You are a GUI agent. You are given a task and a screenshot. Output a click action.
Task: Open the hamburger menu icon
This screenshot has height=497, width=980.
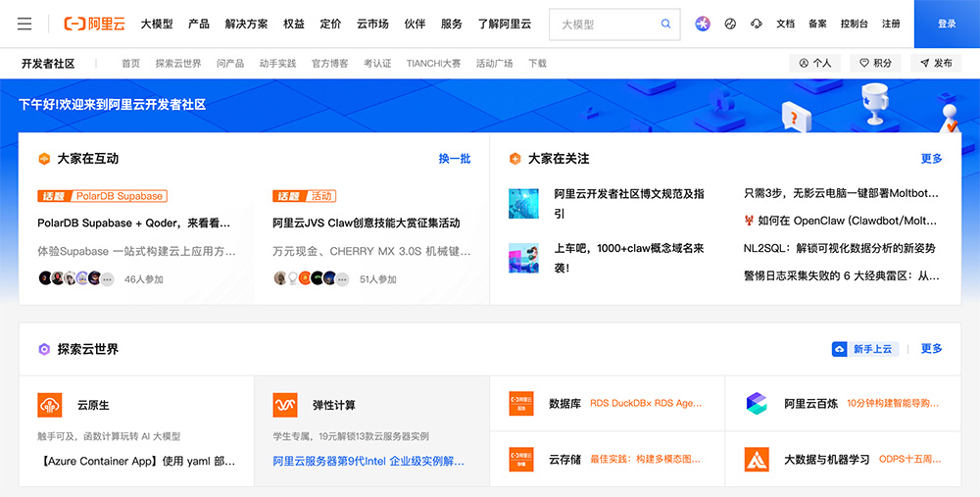24,24
